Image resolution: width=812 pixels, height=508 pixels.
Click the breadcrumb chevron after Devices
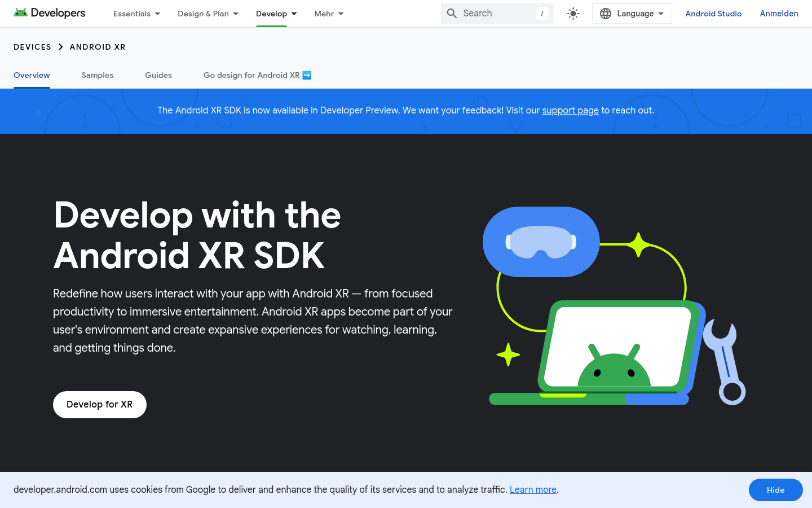click(60, 47)
